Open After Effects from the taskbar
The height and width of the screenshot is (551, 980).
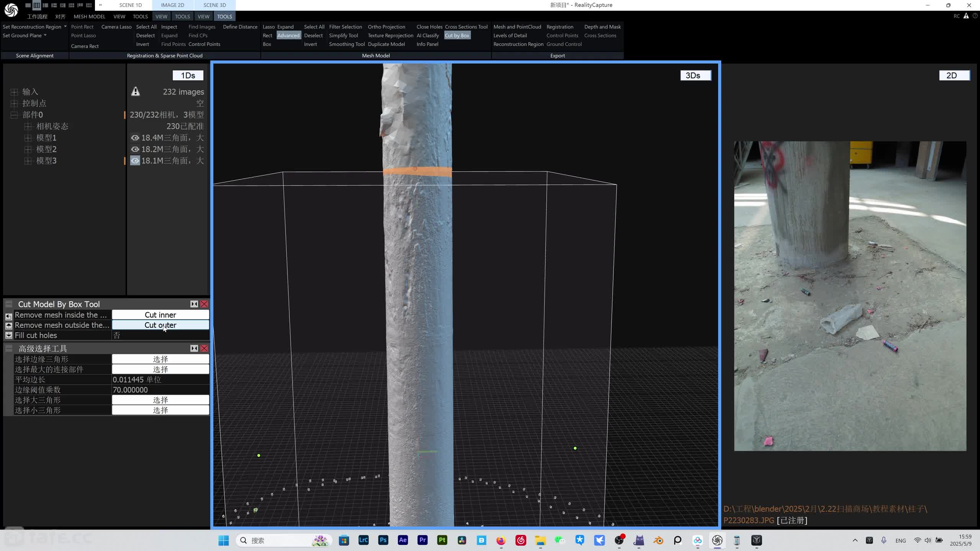pos(403,540)
